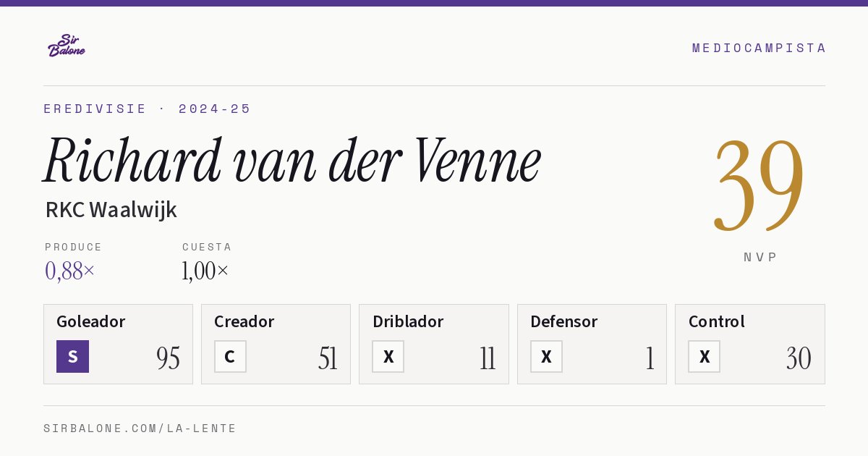Click the Eredivisie 2024-25 season label
The image size is (868, 456).
tap(148, 109)
